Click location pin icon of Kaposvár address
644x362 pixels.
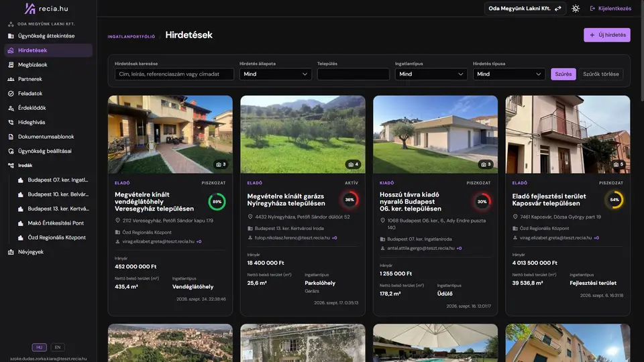click(x=515, y=217)
